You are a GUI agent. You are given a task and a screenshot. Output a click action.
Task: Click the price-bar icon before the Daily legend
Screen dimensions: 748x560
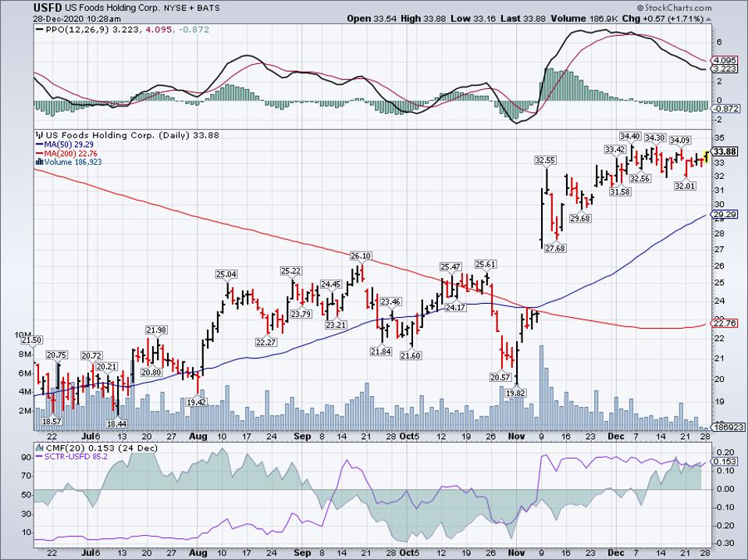[39, 135]
